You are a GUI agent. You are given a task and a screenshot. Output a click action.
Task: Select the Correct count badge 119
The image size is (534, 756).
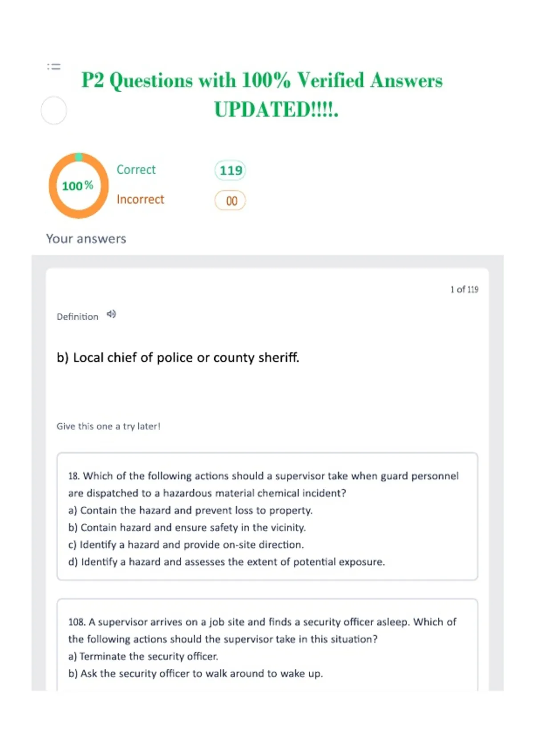click(230, 170)
